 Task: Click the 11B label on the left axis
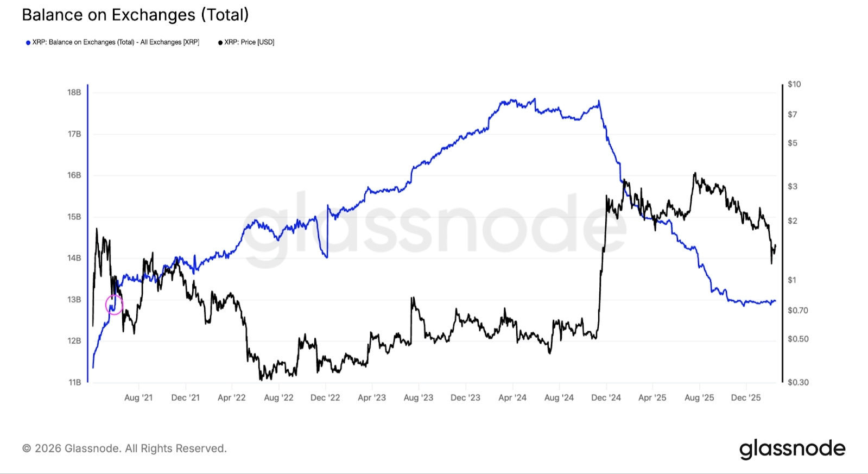[74, 382]
